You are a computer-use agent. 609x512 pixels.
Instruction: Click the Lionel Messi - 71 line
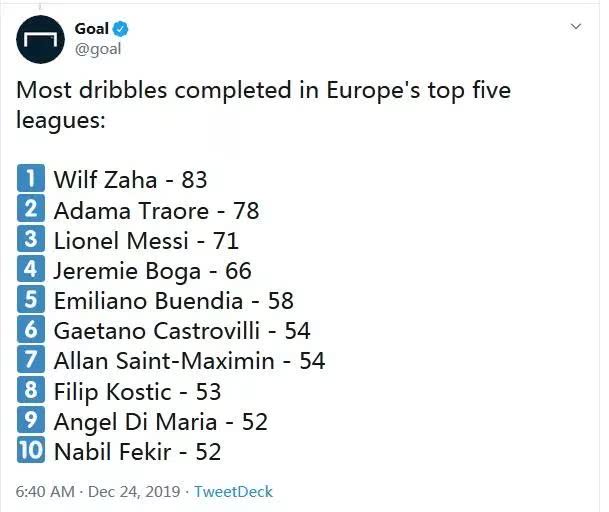(146, 240)
